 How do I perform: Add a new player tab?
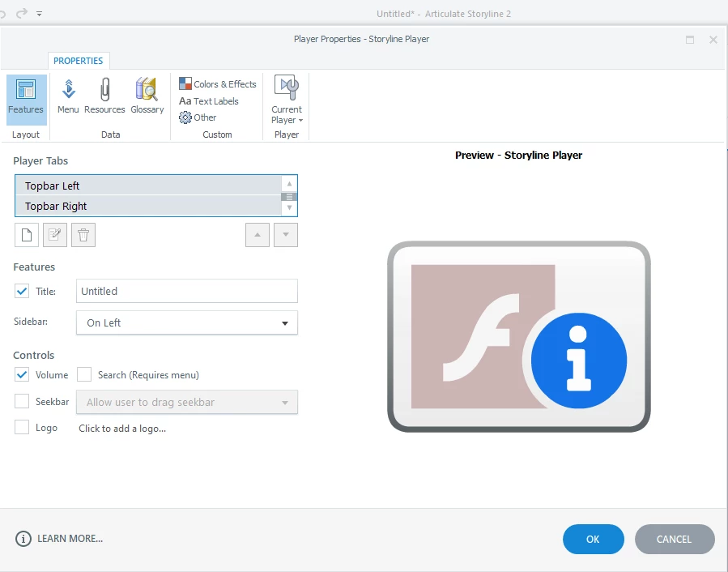(x=27, y=235)
